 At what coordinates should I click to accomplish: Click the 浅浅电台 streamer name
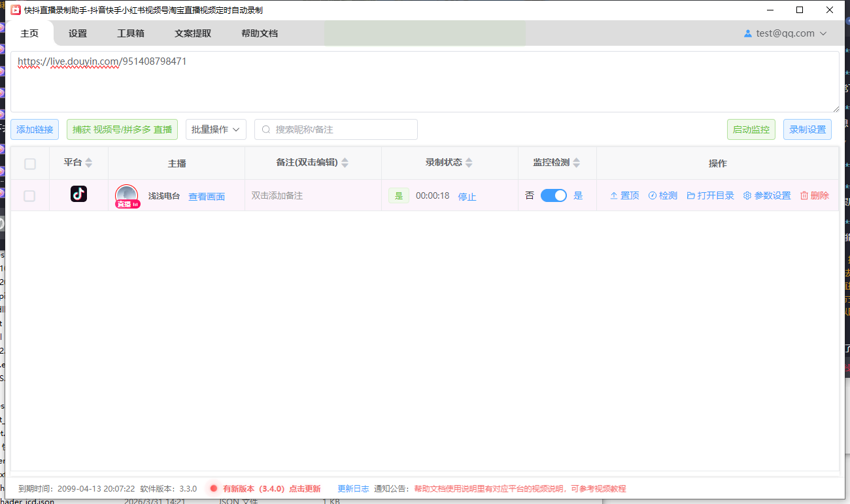pos(164,195)
